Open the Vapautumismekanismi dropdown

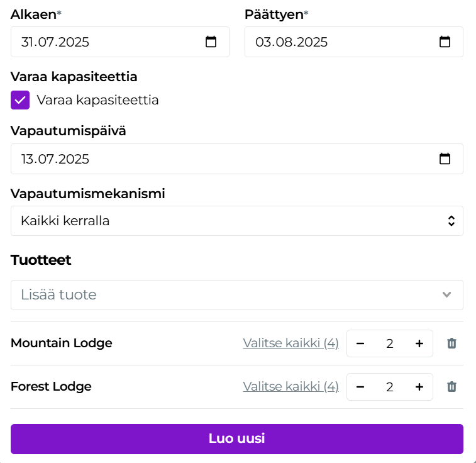[236, 221]
